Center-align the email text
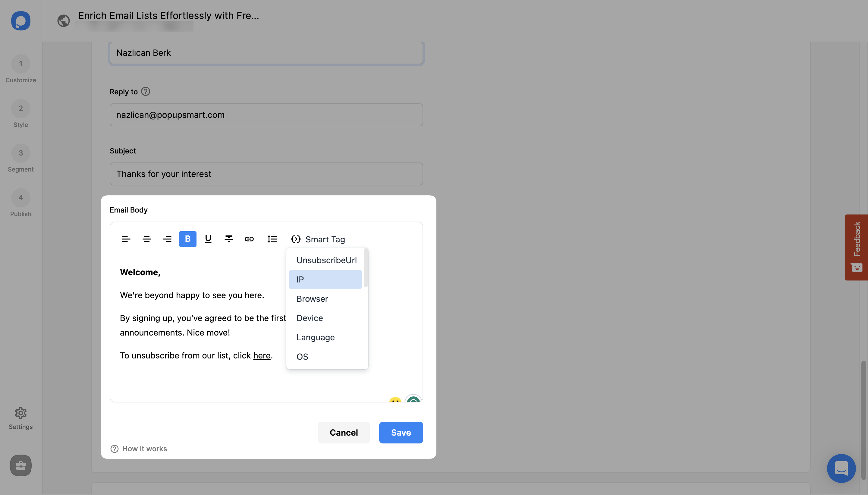The height and width of the screenshot is (495, 868). pyautogui.click(x=146, y=239)
